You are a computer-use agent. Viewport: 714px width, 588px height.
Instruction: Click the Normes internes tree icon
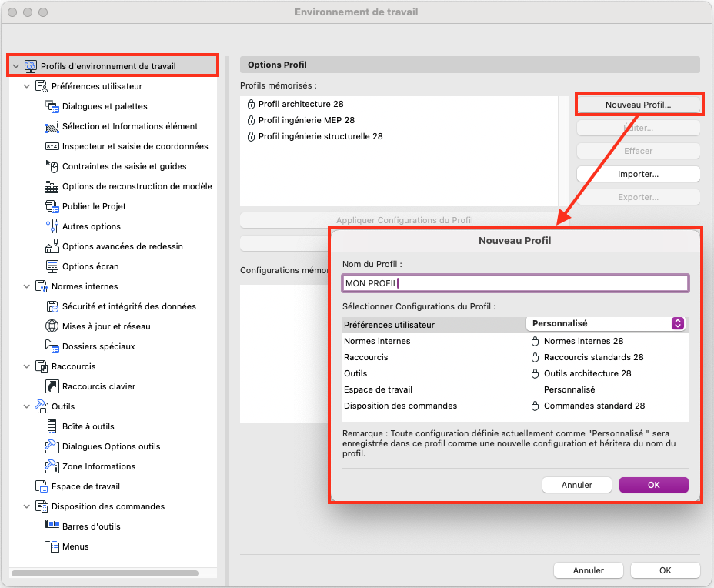coord(42,286)
